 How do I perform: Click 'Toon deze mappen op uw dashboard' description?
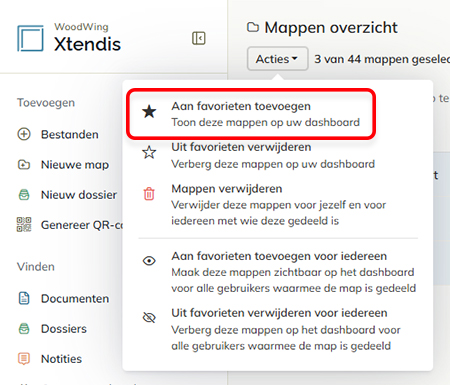click(x=266, y=122)
